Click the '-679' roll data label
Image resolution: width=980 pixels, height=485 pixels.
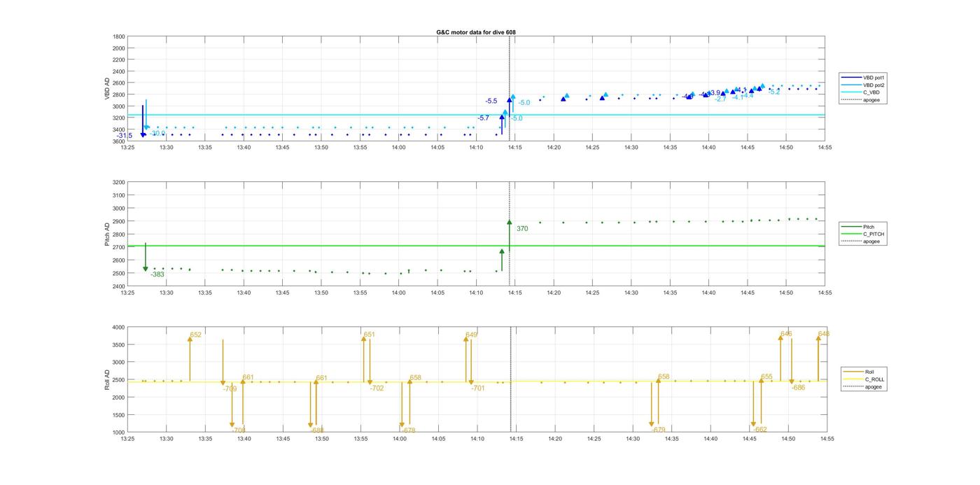click(659, 430)
